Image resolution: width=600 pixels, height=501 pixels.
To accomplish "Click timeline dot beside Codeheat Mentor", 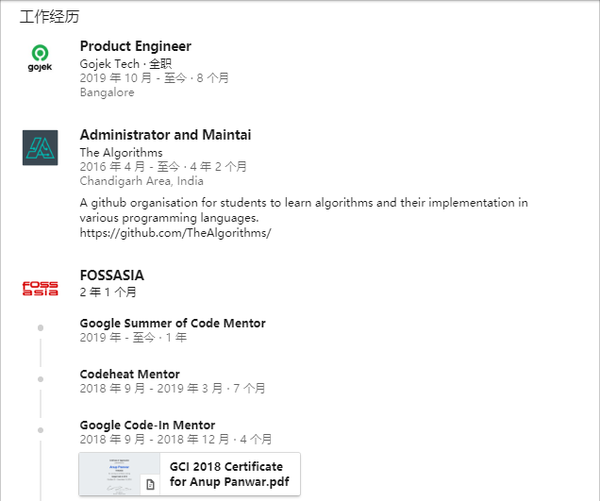I will (41, 379).
